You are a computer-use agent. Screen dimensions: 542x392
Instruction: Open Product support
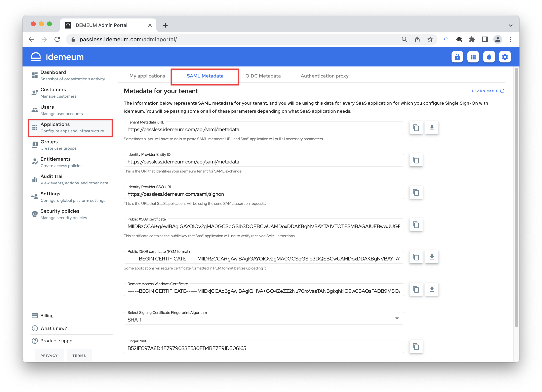(x=72, y=341)
